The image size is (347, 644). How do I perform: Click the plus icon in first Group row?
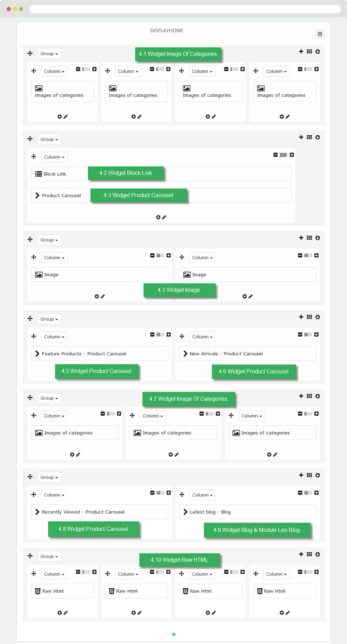click(301, 51)
